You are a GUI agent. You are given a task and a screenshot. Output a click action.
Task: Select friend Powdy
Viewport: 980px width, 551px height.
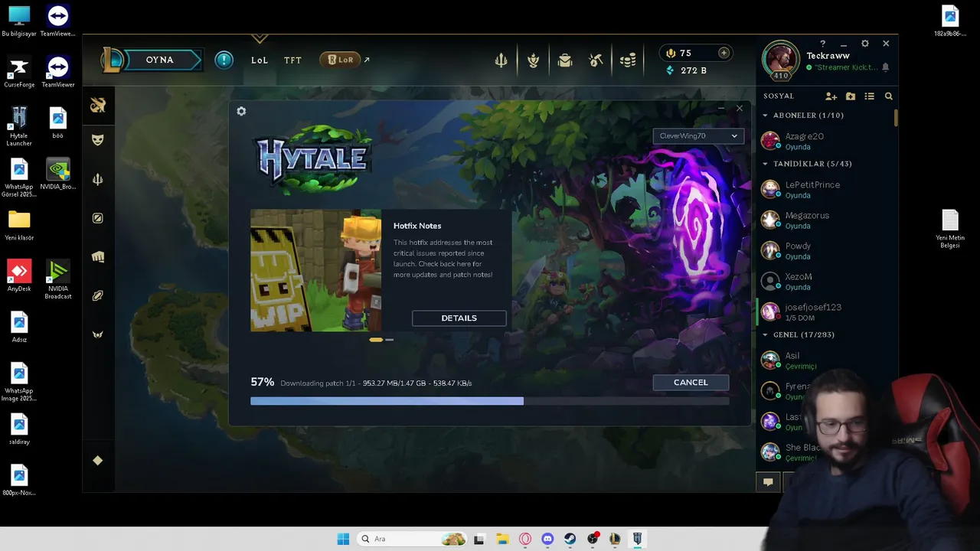[825, 250]
